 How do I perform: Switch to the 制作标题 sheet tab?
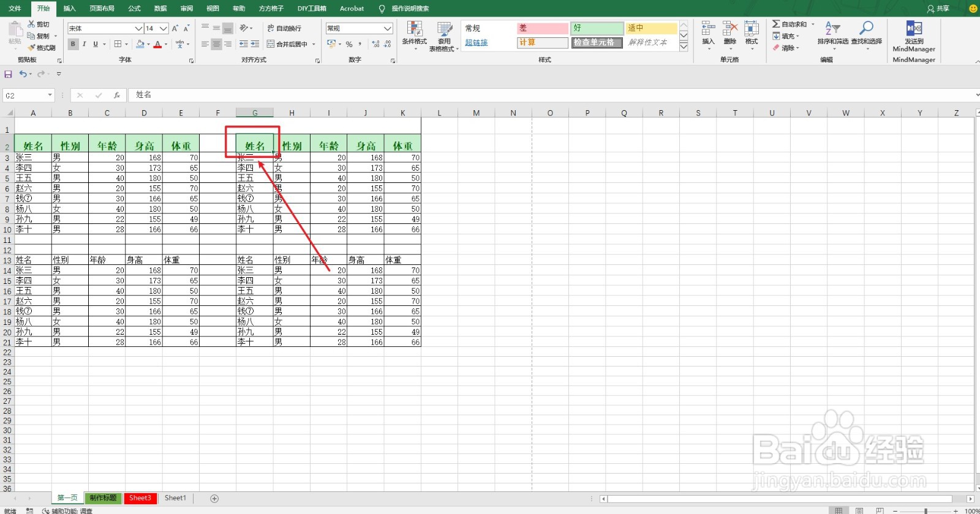pos(103,498)
